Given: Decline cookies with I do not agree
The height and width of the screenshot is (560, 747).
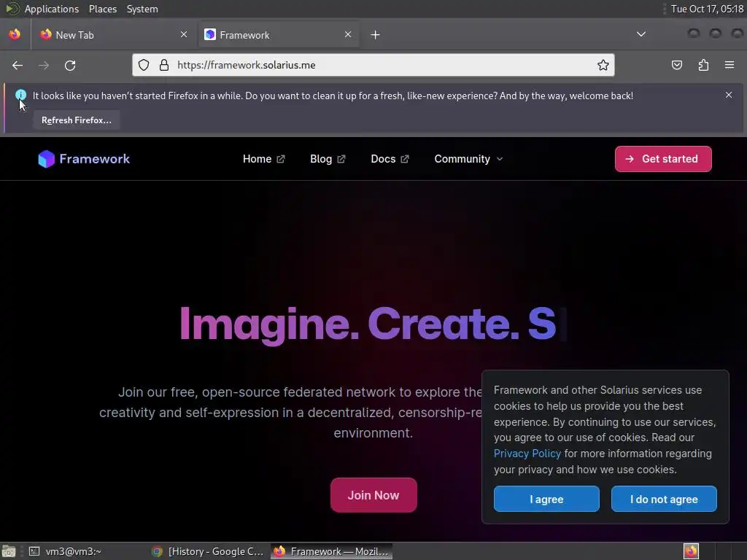Looking at the screenshot, I should click(x=664, y=499).
